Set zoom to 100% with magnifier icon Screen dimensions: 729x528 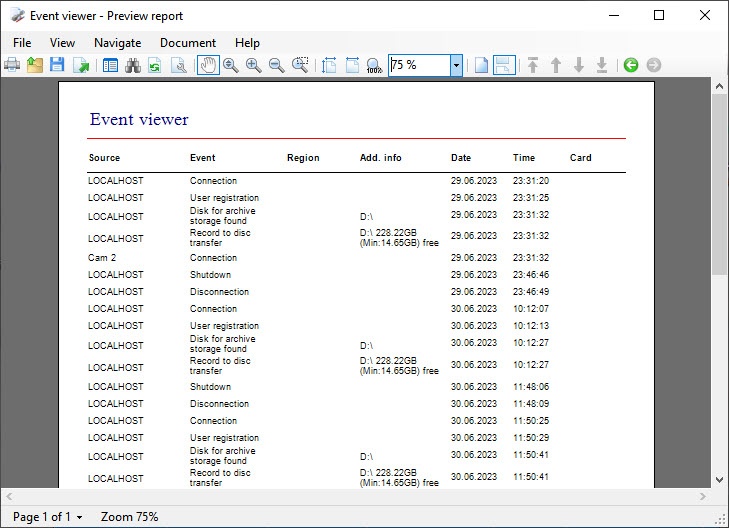click(374, 65)
